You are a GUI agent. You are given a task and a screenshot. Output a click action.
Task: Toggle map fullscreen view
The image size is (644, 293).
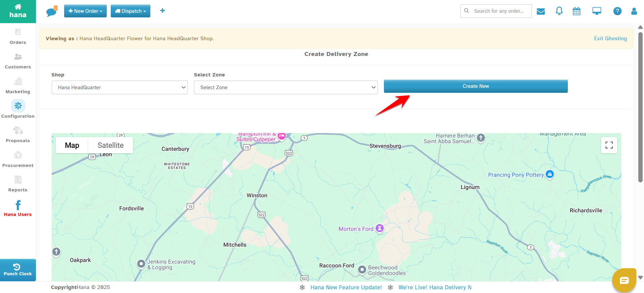tap(609, 145)
